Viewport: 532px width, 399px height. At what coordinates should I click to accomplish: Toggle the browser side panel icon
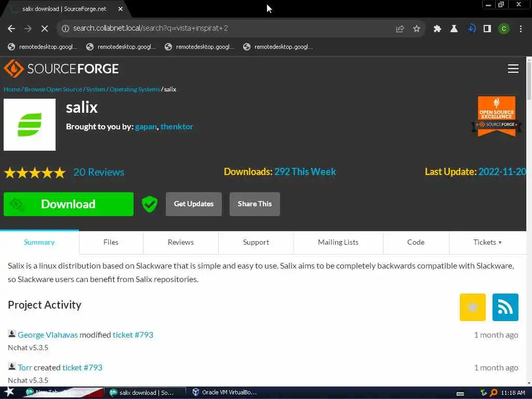[x=487, y=29]
